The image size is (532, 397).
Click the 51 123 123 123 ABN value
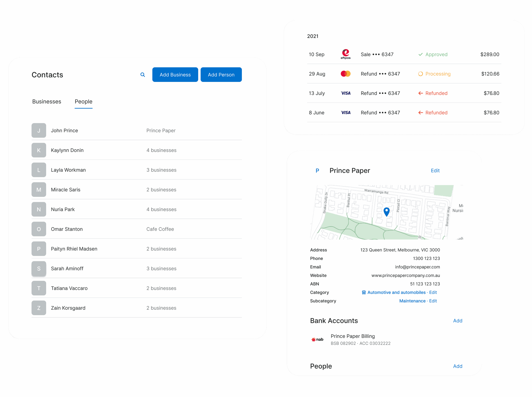pos(425,284)
